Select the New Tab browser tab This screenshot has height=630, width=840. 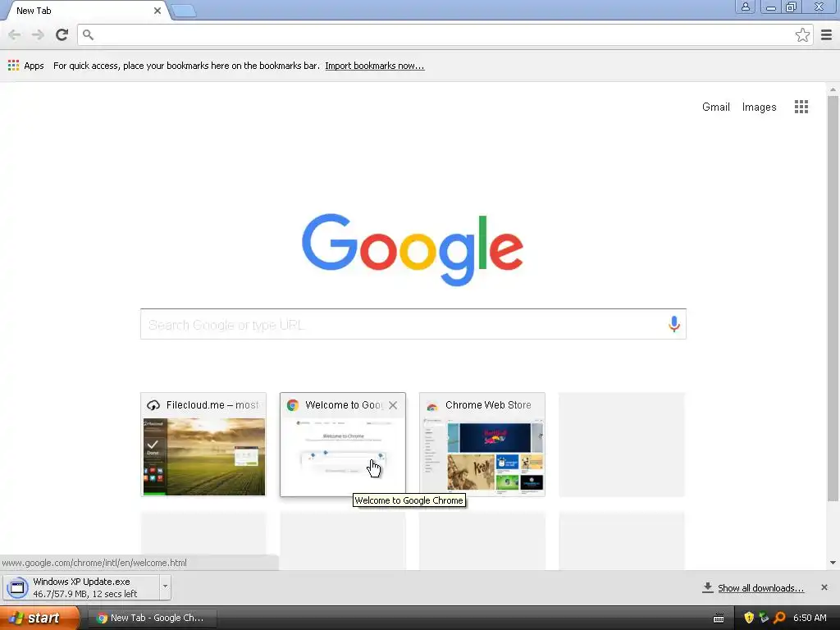[x=85, y=11]
